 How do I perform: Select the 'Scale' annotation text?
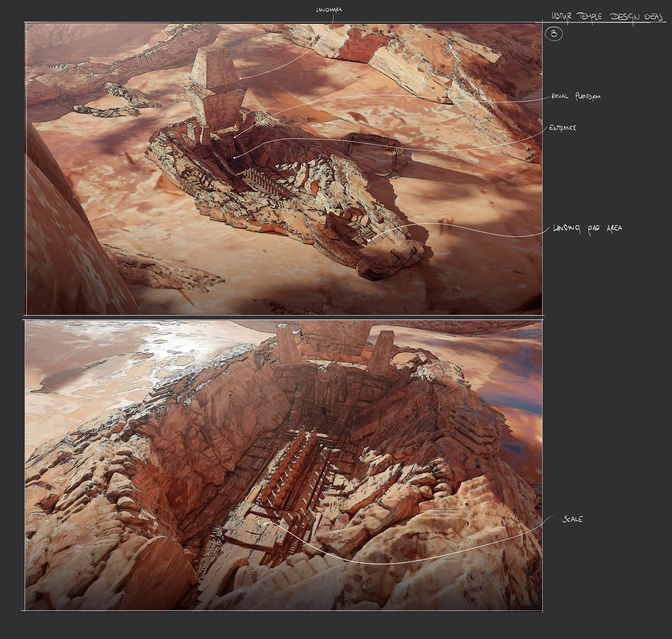pyautogui.click(x=573, y=519)
